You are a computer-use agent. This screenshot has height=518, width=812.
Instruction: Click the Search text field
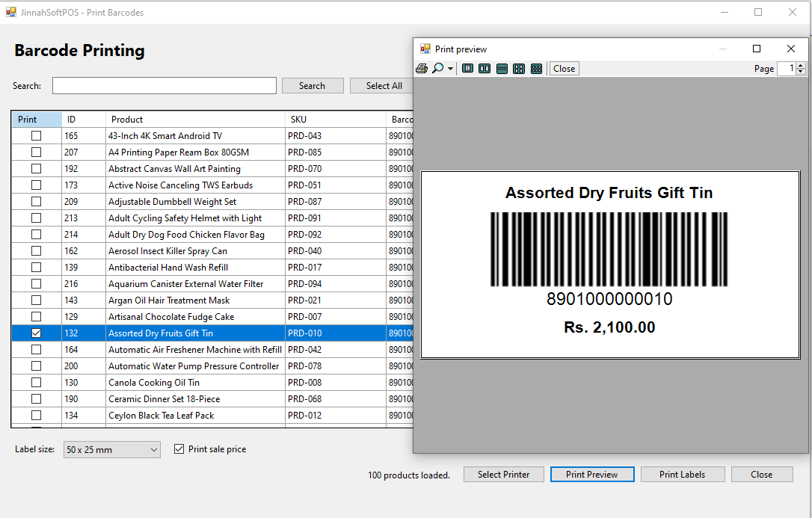click(x=164, y=85)
